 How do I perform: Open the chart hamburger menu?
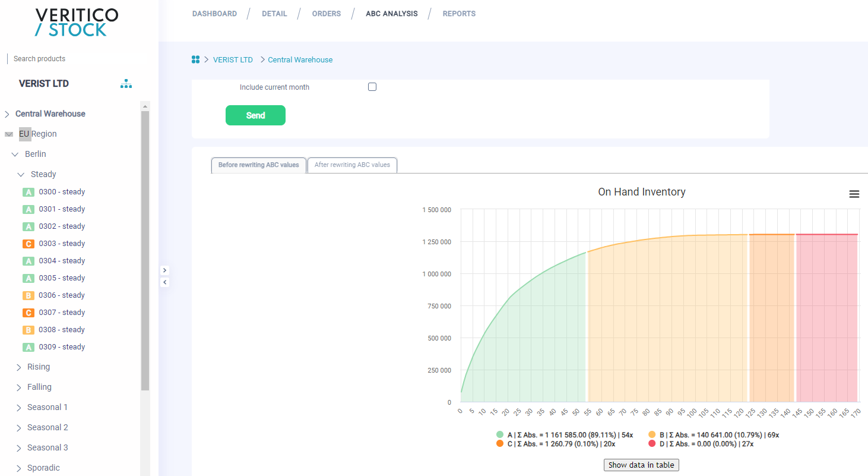point(854,194)
